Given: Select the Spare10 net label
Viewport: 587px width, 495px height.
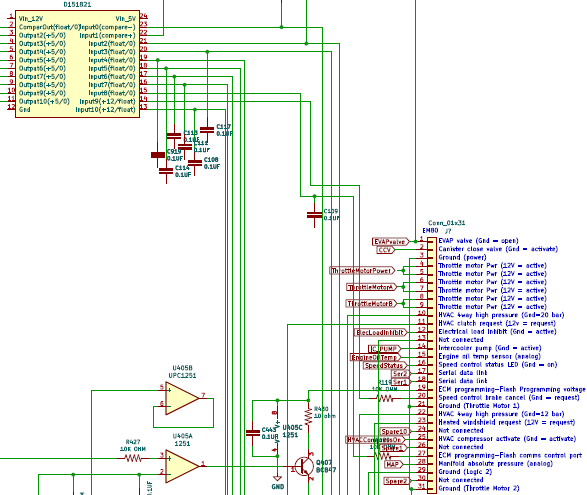Looking at the screenshot, I should pyautogui.click(x=395, y=431).
